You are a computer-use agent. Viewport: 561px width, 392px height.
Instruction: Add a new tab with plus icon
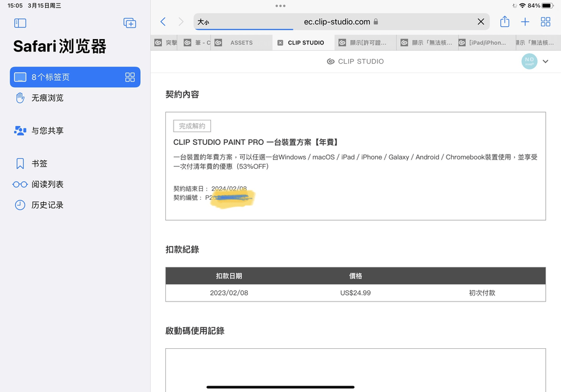pyautogui.click(x=525, y=22)
